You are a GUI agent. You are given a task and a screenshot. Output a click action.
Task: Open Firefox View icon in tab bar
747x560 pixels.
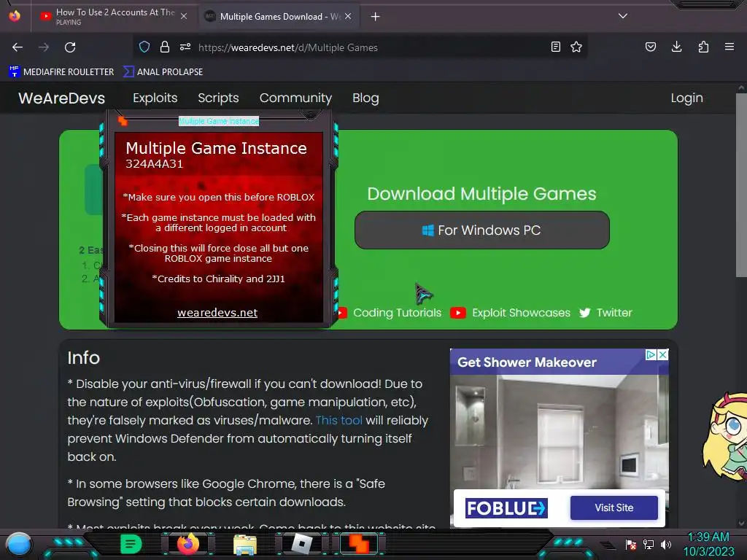[15, 16]
